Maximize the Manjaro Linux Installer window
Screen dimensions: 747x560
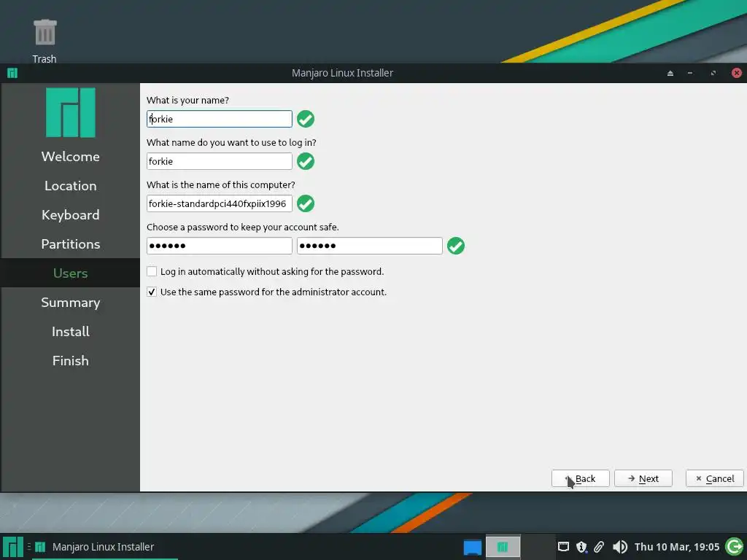click(713, 73)
